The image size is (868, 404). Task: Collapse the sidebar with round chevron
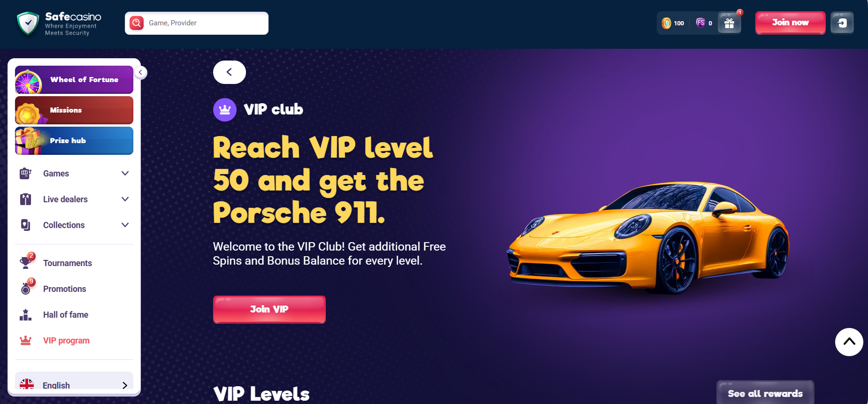point(140,72)
